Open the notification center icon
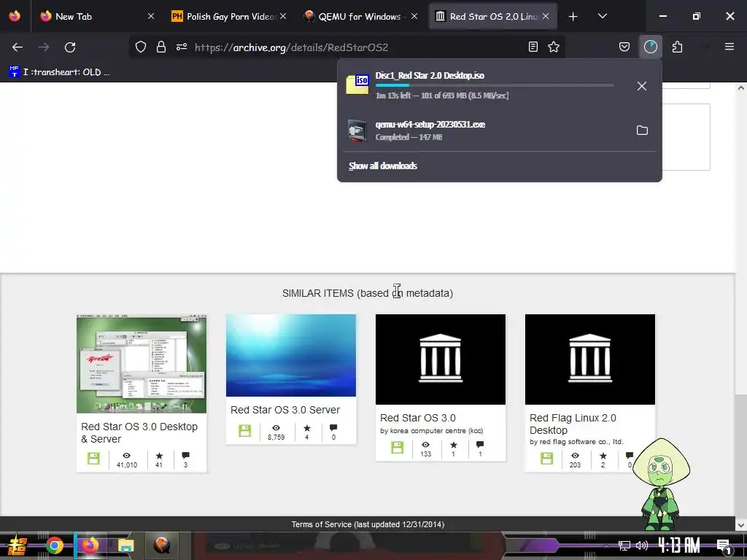 click(724, 547)
